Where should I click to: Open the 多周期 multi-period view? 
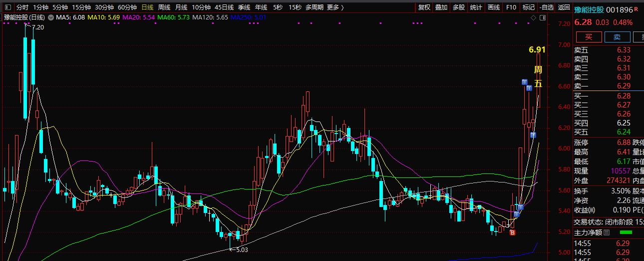tap(315, 7)
